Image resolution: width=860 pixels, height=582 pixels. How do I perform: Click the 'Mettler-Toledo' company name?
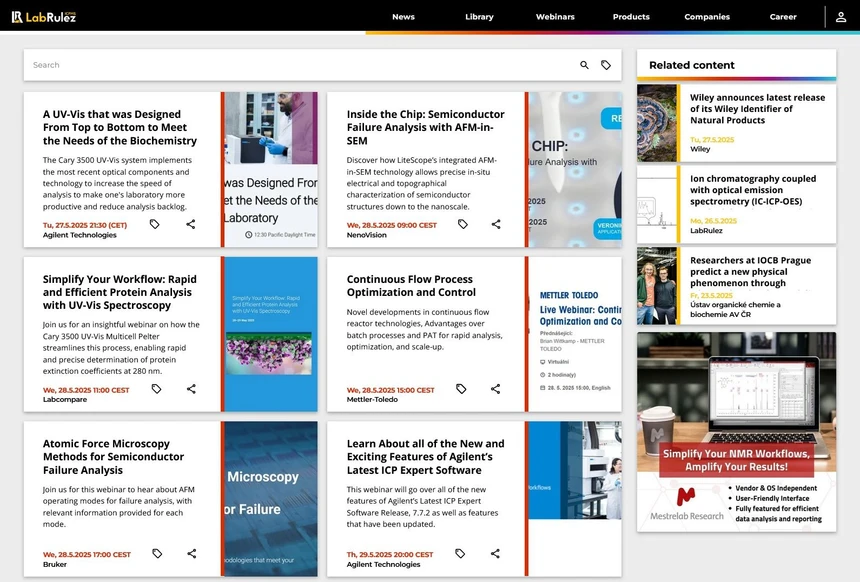pyautogui.click(x=372, y=399)
